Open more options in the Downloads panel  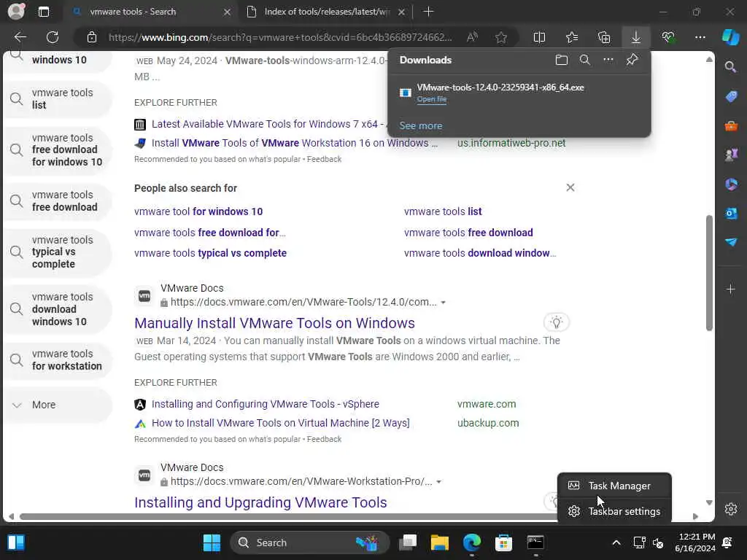coord(608,60)
